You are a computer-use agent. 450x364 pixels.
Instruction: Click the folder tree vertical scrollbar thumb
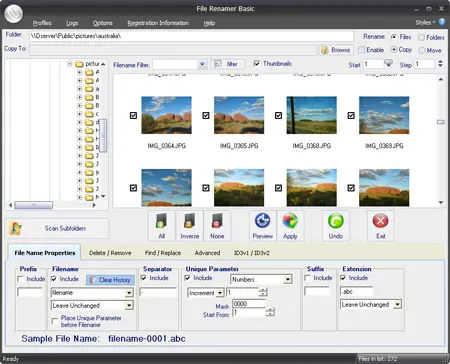pos(103,136)
